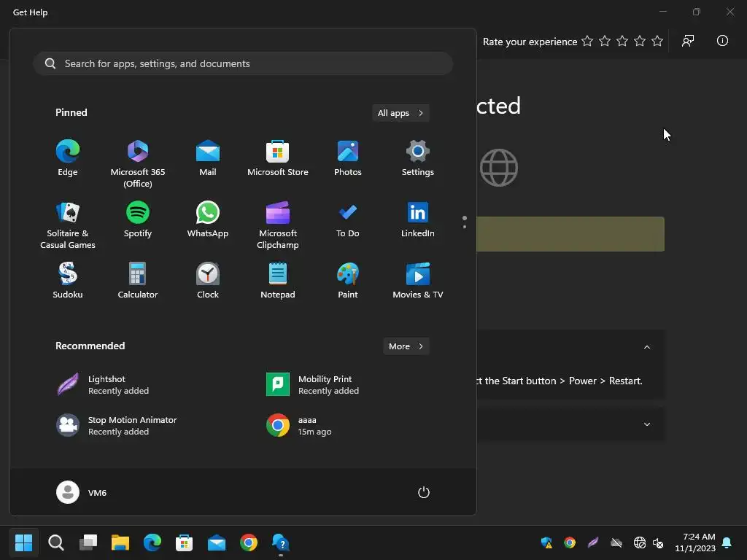Viewport: 747px width, 560px height.
Task: Open Task View from taskbar
Action: tap(88, 542)
